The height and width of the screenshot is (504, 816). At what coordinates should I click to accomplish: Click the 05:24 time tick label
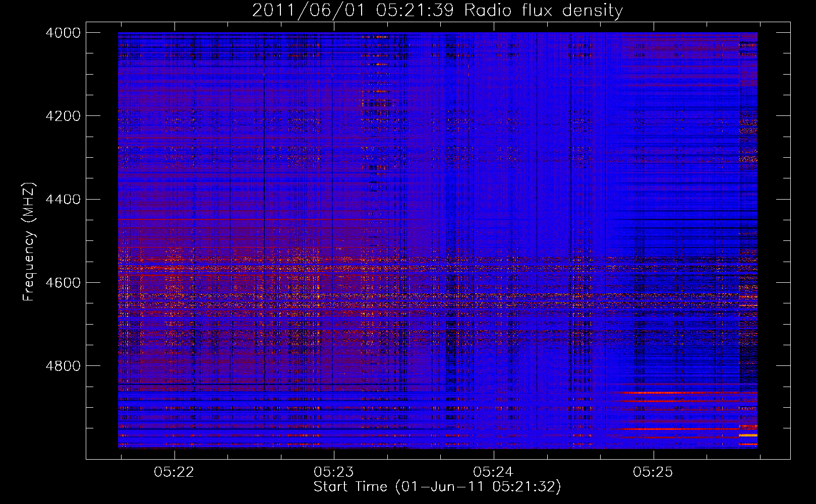point(493,472)
